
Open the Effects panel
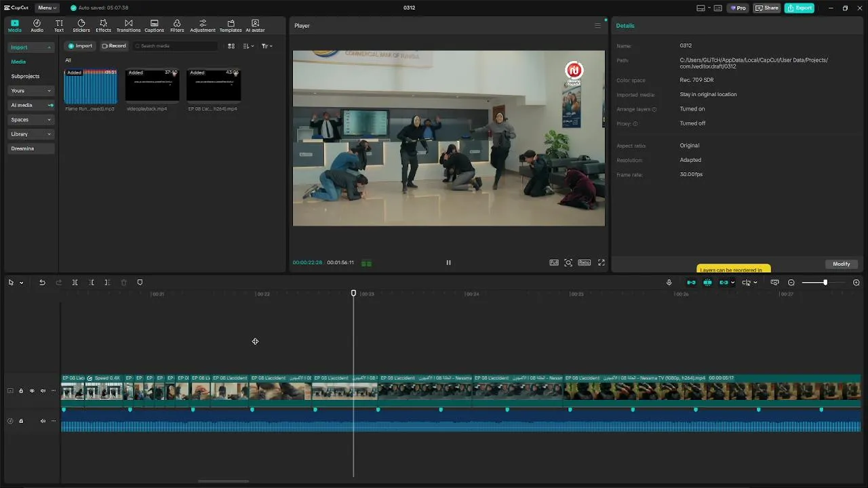pyautogui.click(x=103, y=26)
